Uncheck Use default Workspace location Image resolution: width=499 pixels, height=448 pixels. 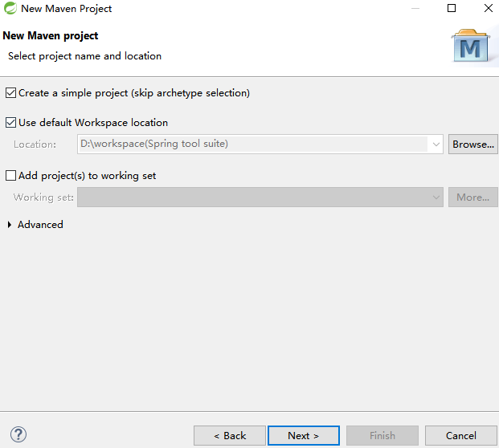(10, 122)
